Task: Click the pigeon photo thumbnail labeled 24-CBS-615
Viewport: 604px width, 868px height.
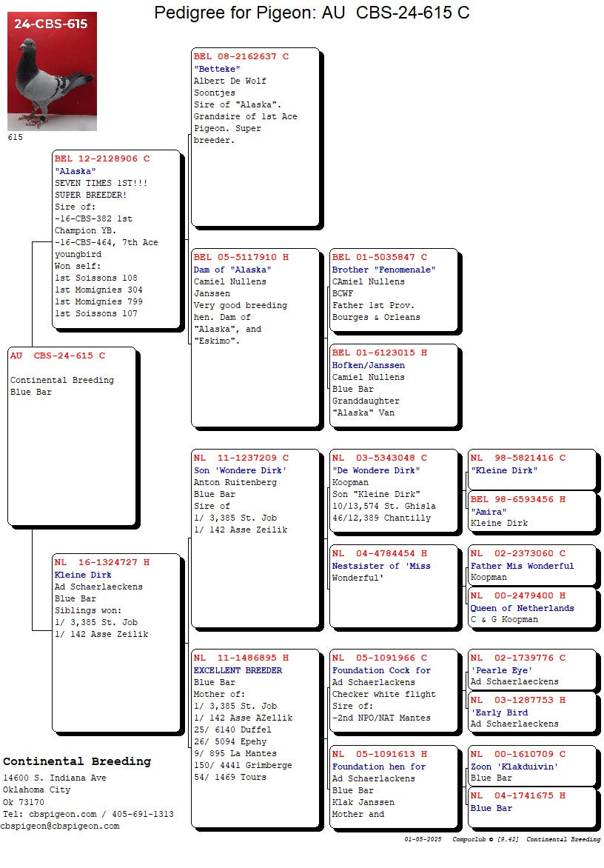Action: click(x=52, y=72)
